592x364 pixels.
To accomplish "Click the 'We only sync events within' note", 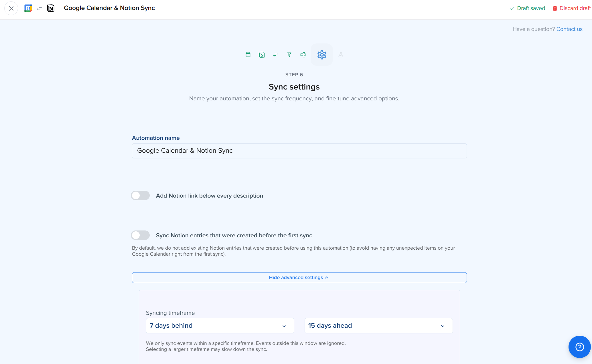I will 246,346.
